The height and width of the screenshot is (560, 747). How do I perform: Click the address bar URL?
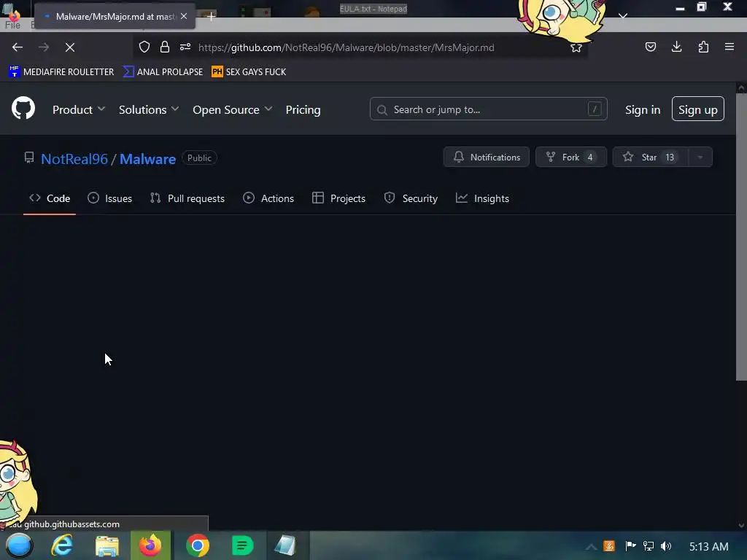pos(347,47)
